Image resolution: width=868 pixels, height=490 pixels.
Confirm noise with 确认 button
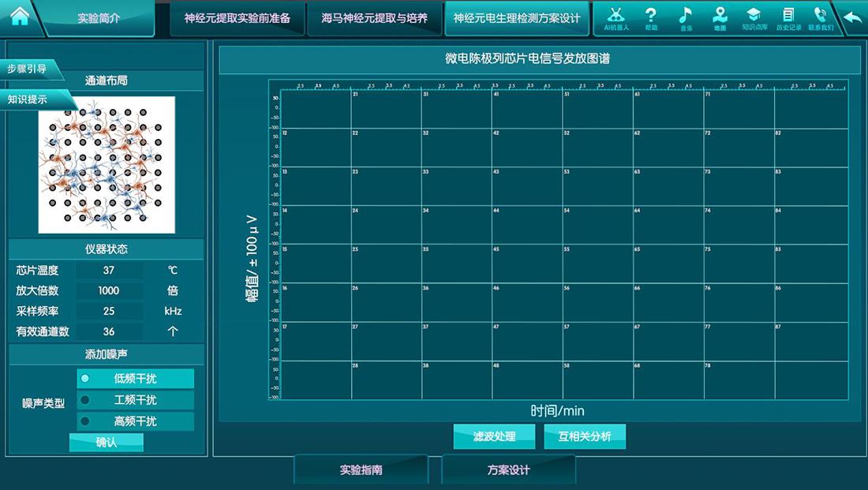pyautogui.click(x=107, y=442)
